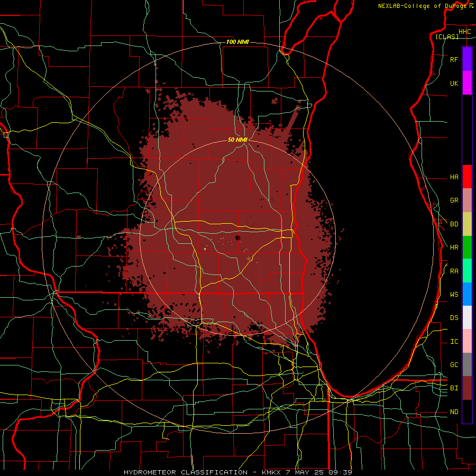
Task: Click the BI dark red legend swatch
Action: pos(467,388)
